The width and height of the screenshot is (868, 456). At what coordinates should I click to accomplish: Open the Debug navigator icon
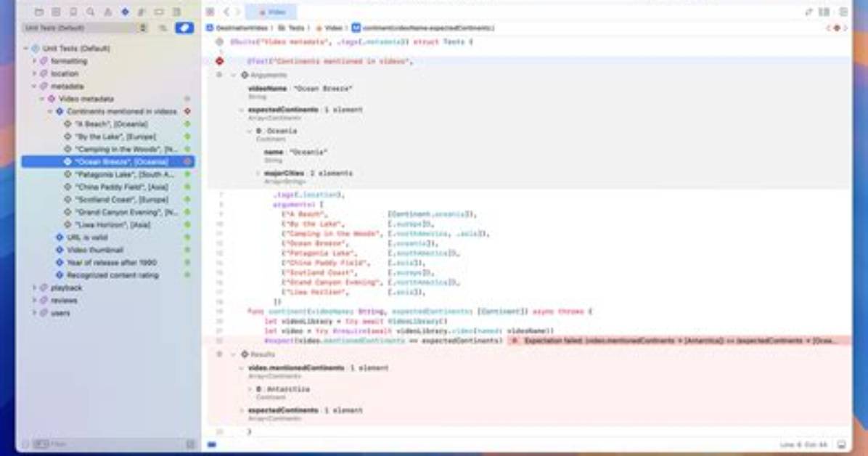point(142,12)
